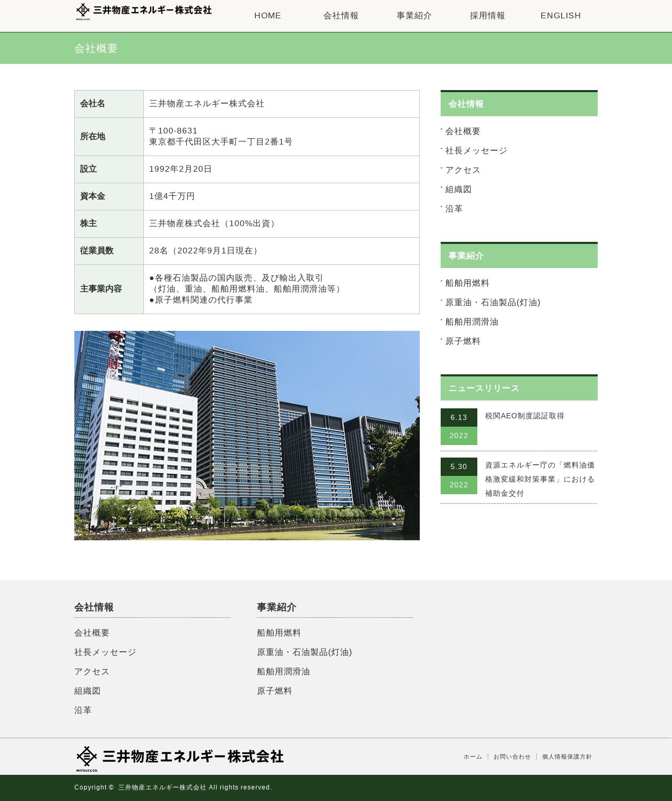Click the ニュースリリース sidebar heading
Screen dimensions: 672x801
tap(519, 388)
